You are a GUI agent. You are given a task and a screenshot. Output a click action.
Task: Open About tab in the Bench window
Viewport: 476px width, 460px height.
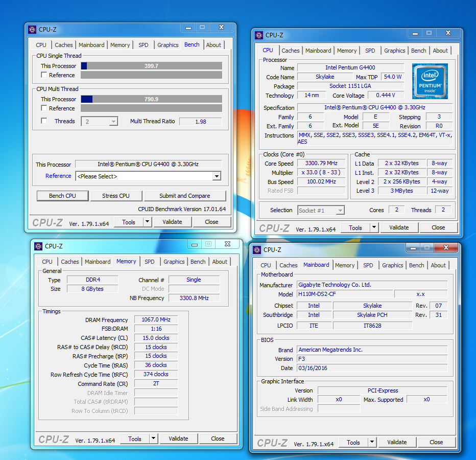(213, 45)
